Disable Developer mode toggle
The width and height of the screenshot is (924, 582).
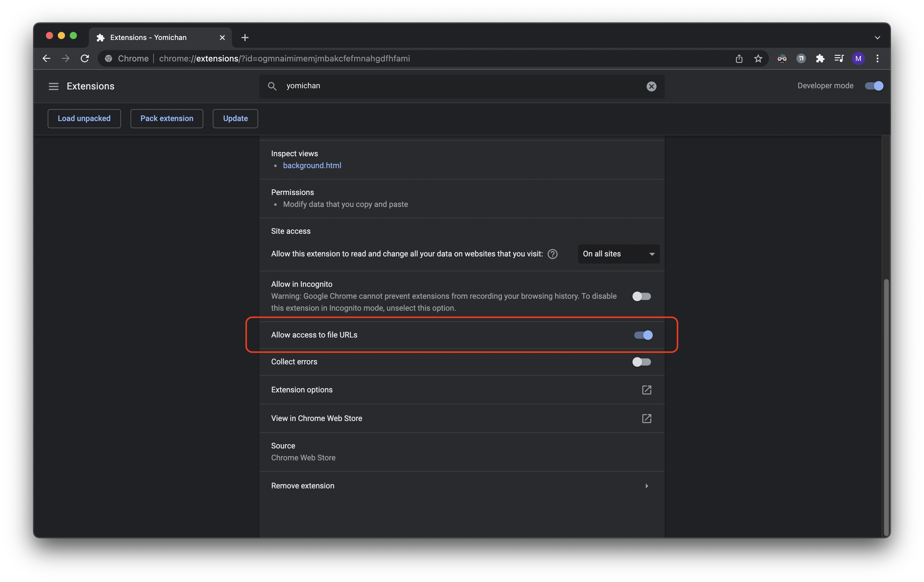[874, 86]
